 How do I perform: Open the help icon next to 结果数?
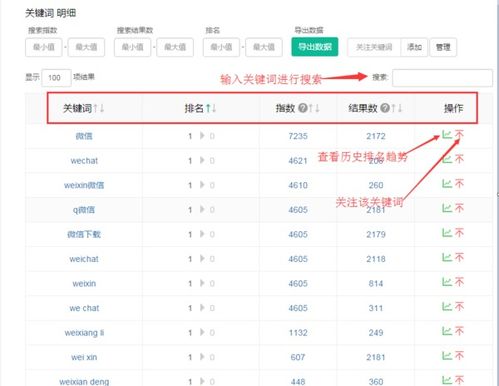[x=385, y=108]
